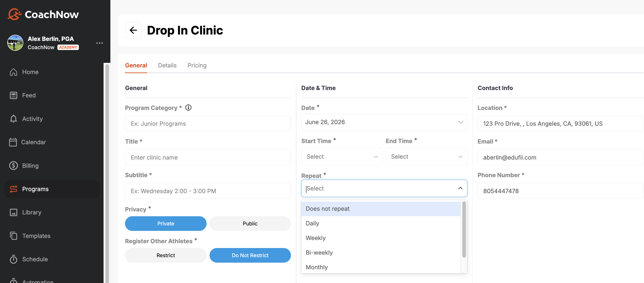
Task: Click the Billing dollar icon
Action: 13,166
